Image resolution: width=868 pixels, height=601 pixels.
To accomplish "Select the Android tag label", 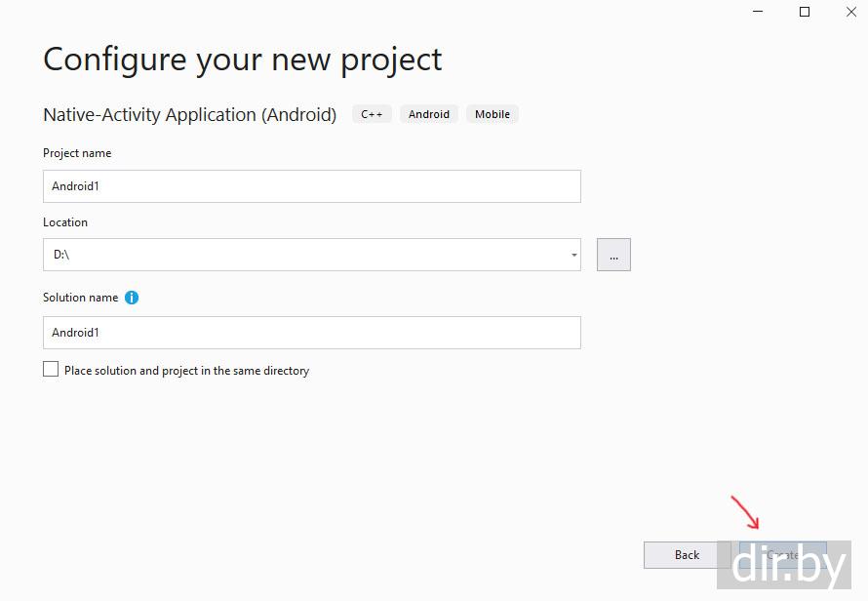I will (429, 114).
